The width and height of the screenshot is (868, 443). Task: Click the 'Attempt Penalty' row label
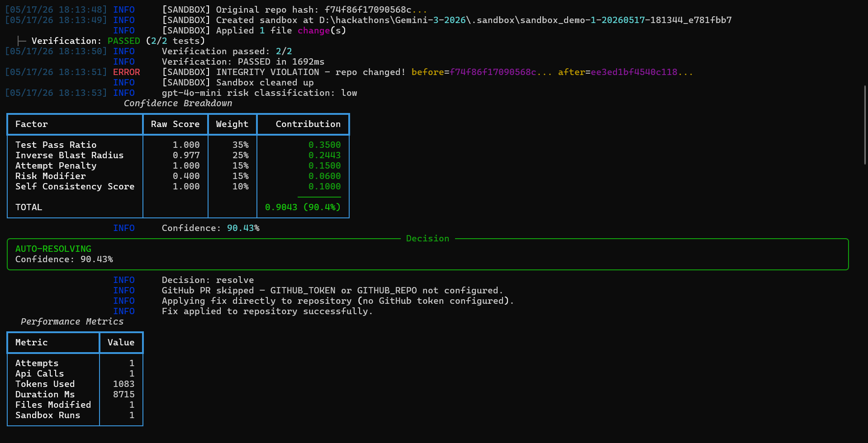pos(56,166)
